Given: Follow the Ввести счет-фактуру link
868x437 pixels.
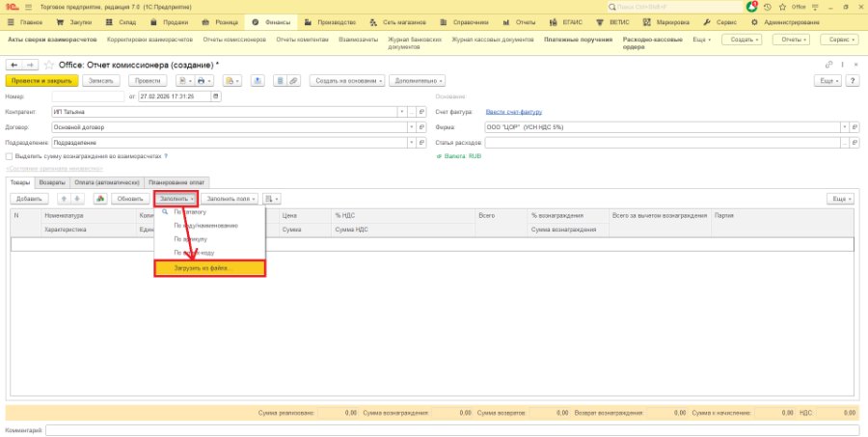Looking at the screenshot, I should click(x=514, y=112).
